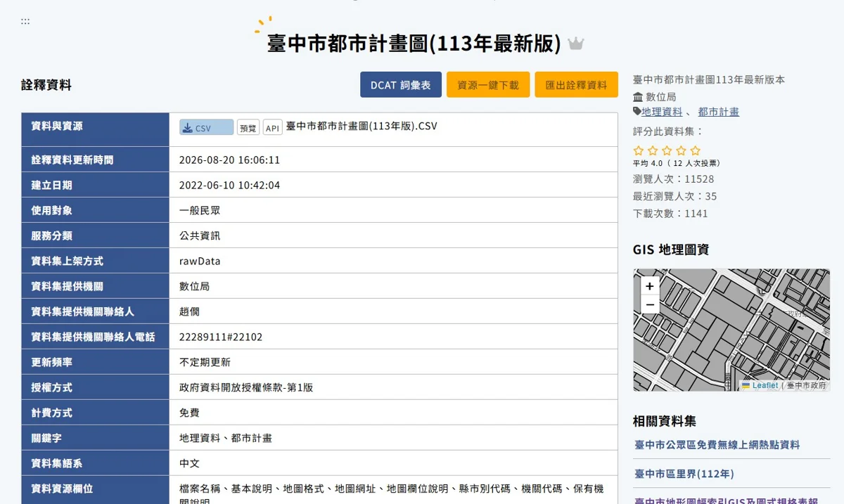Screen dimensions: 844x504
Task: Click the 相關資料集 heading
Action: click(x=665, y=421)
